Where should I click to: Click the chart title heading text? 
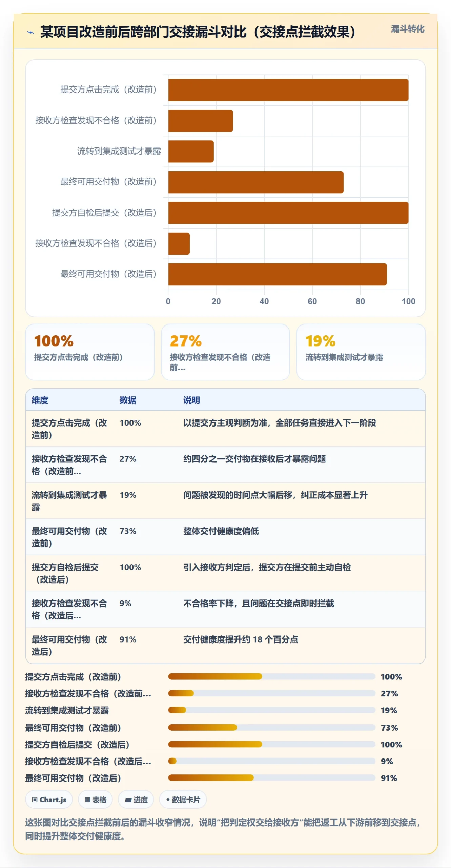tap(198, 32)
